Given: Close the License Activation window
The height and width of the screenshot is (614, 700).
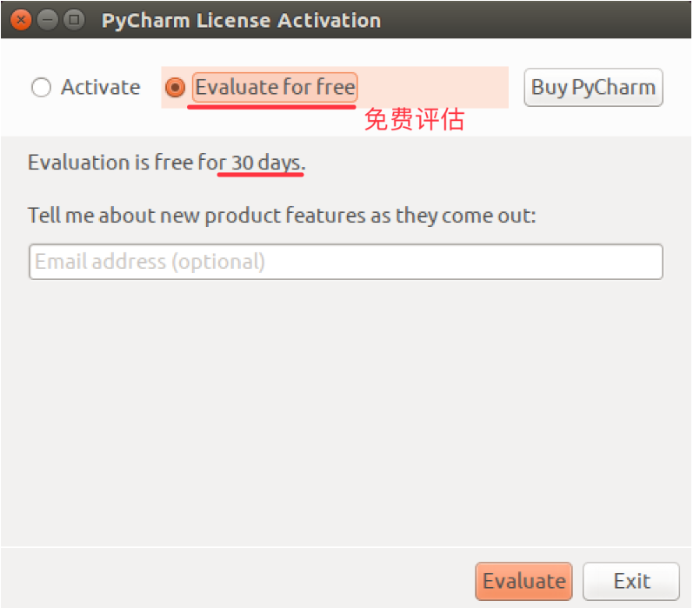Looking at the screenshot, I should click(x=21, y=20).
